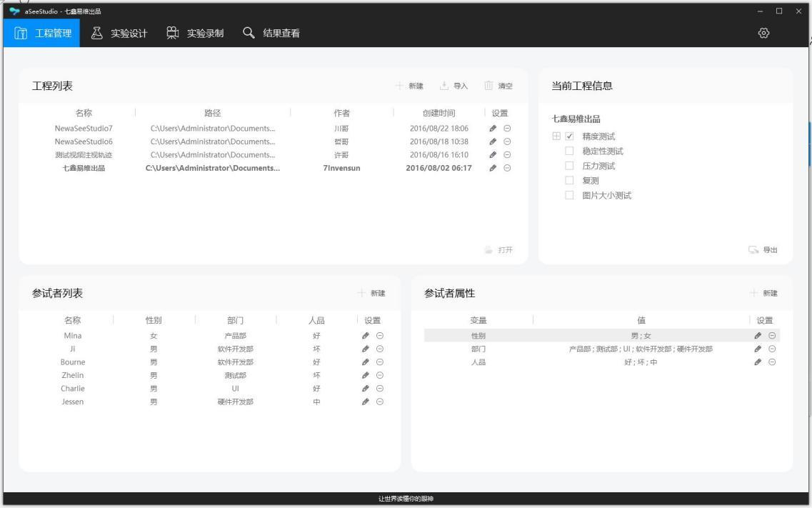Click pencil icon for participant Jessen
812x508 pixels.
click(x=366, y=402)
